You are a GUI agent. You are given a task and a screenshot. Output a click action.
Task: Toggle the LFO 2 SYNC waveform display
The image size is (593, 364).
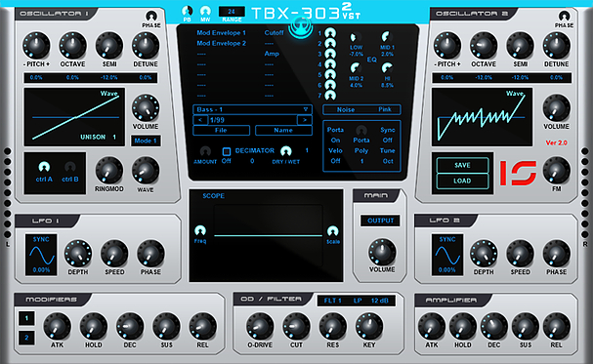(447, 255)
